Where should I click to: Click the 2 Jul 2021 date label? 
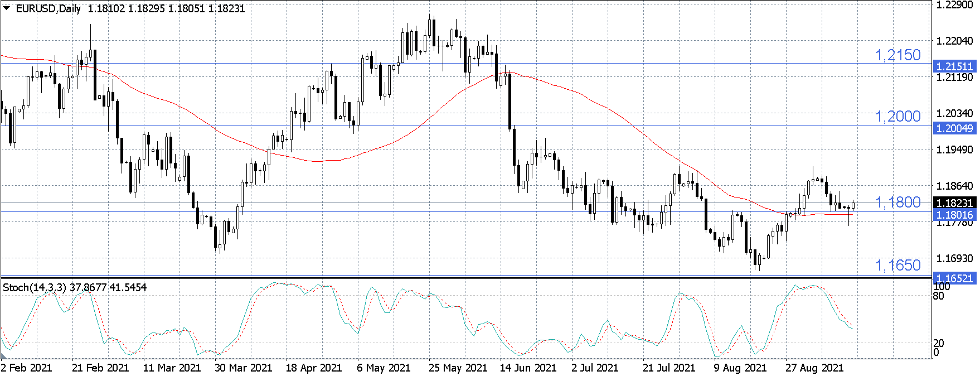coord(595,368)
